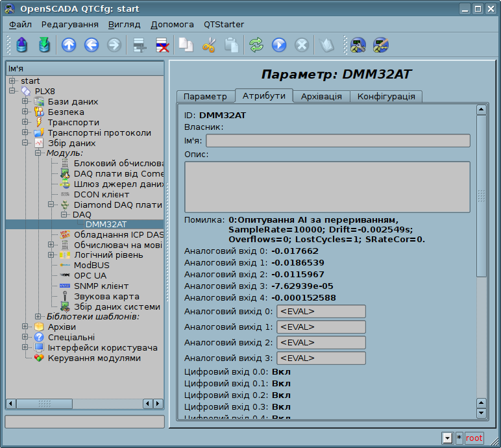The image size is (501, 448).
Task: Expand the Архіви tree node
Action: point(25,327)
